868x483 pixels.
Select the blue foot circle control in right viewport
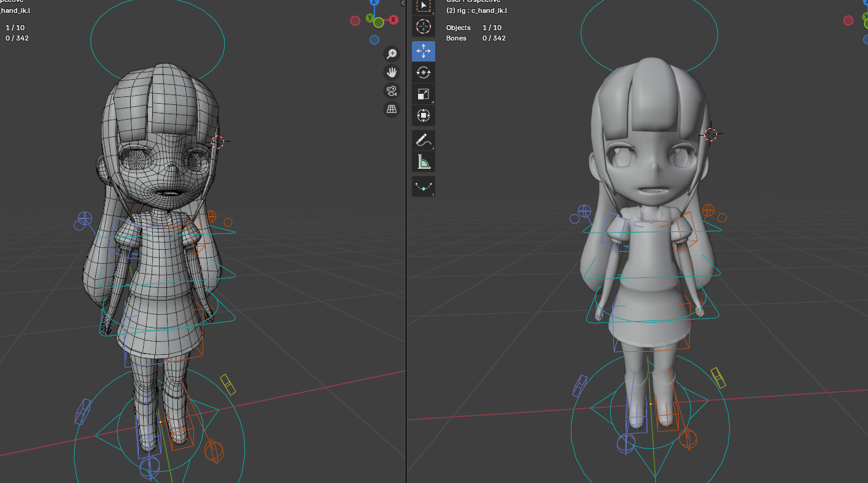tap(626, 444)
